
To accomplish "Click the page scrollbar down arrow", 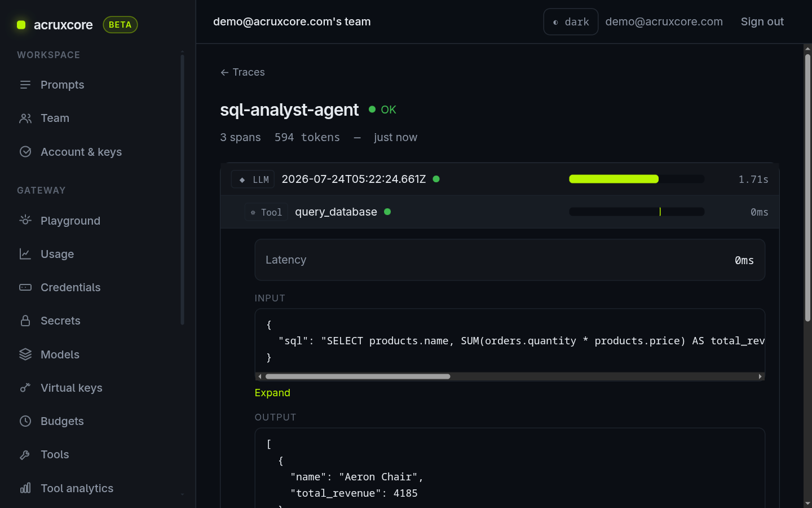I will tap(807, 503).
